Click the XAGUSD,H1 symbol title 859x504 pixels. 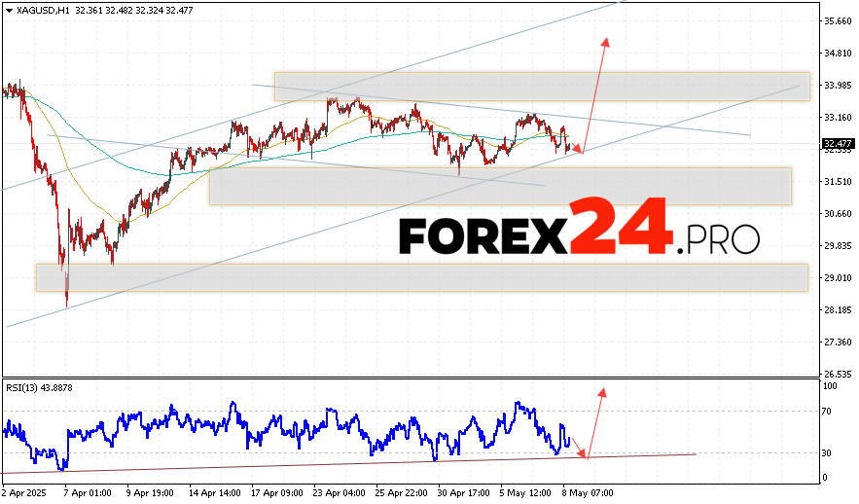[43, 11]
